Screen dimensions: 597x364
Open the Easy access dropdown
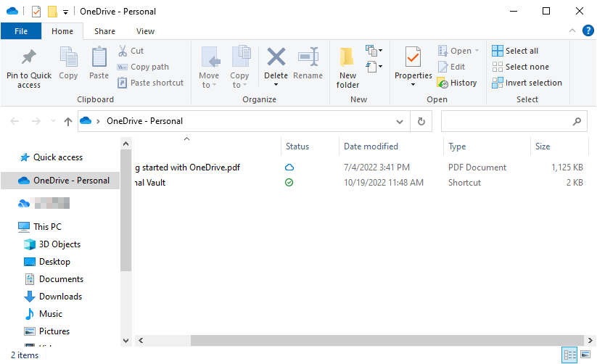point(374,67)
